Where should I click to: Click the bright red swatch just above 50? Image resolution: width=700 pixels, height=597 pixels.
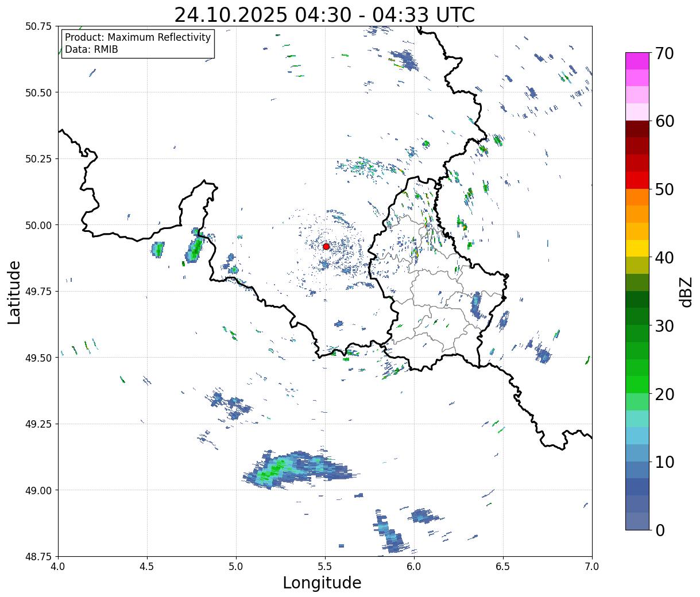pyautogui.click(x=637, y=180)
